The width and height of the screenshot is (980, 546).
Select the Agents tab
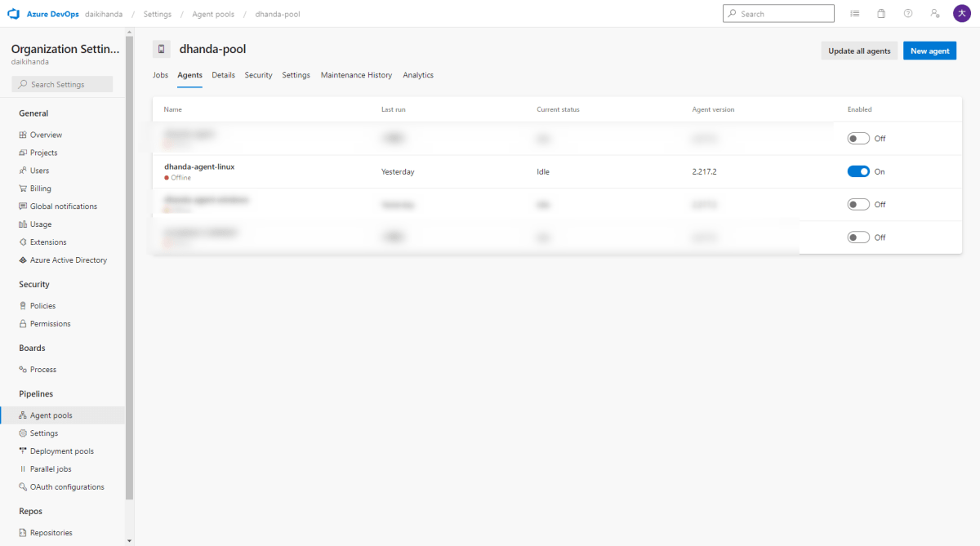tap(189, 75)
